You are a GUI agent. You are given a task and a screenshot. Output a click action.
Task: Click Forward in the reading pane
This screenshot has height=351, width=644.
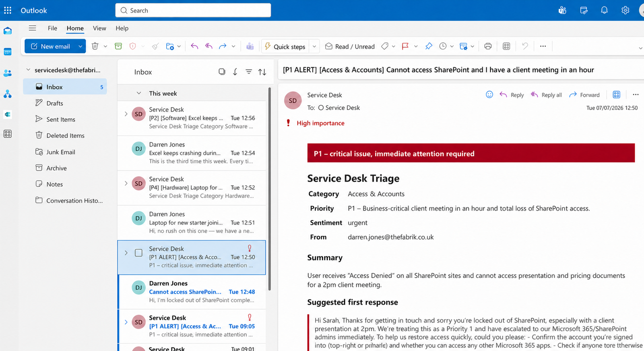[584, 95]
